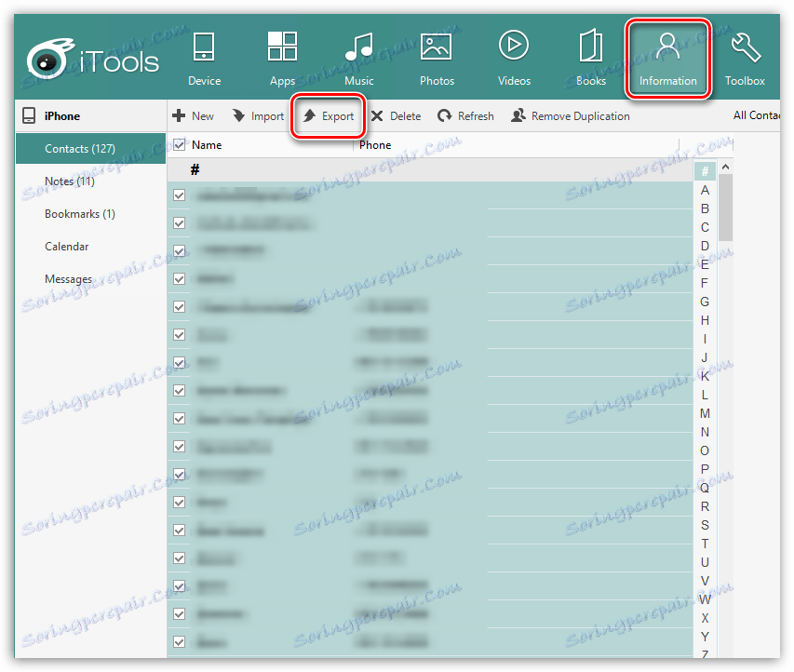794x672 pixels.
Task: Open the Books section icon
Action: coord(590,46)
